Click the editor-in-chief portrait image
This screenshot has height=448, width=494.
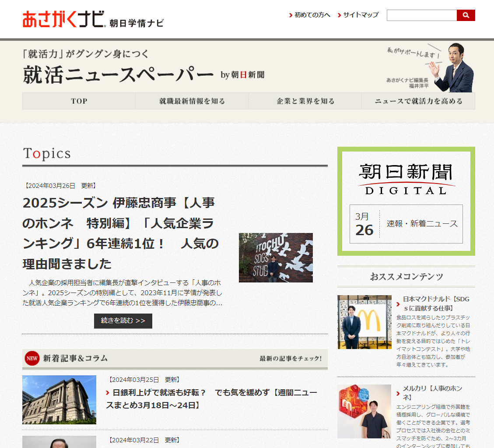(453, 67)
